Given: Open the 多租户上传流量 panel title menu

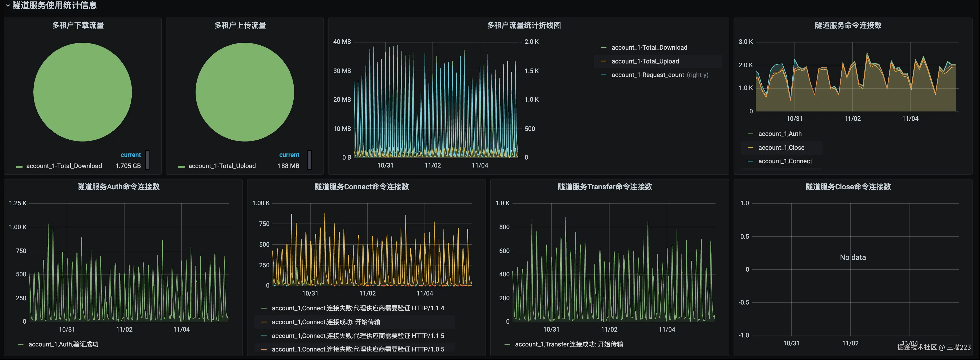Looking at the screenshot, I should [240, 25].
